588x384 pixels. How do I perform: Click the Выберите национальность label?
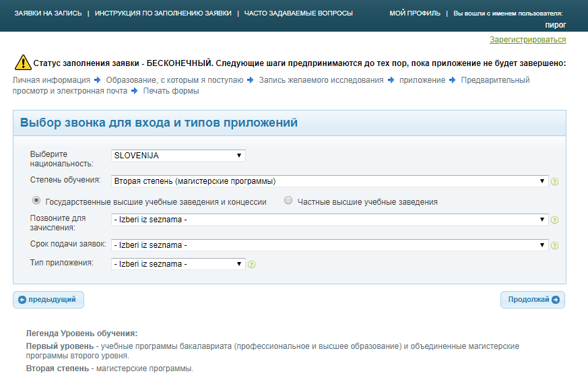61,159
